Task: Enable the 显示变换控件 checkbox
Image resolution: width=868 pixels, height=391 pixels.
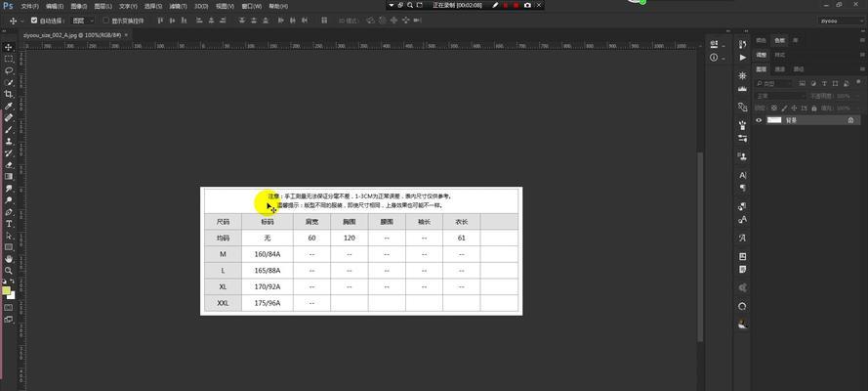Action: [x=106, y=21]
